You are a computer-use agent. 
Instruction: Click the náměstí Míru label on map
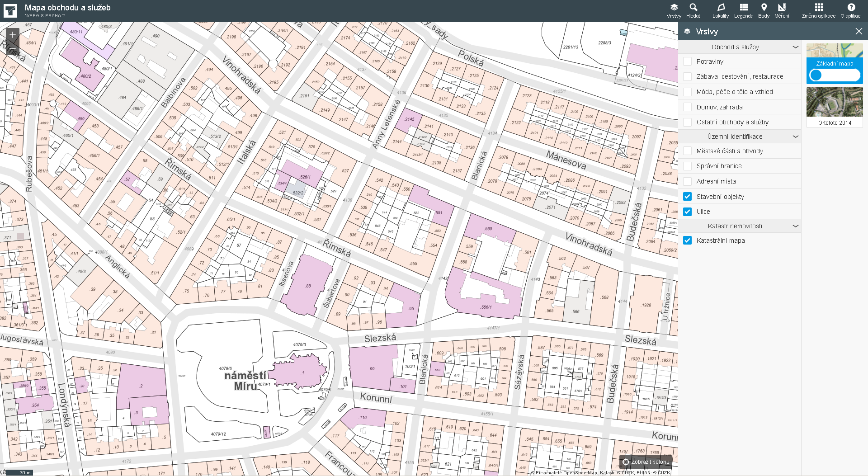[245, 381]
